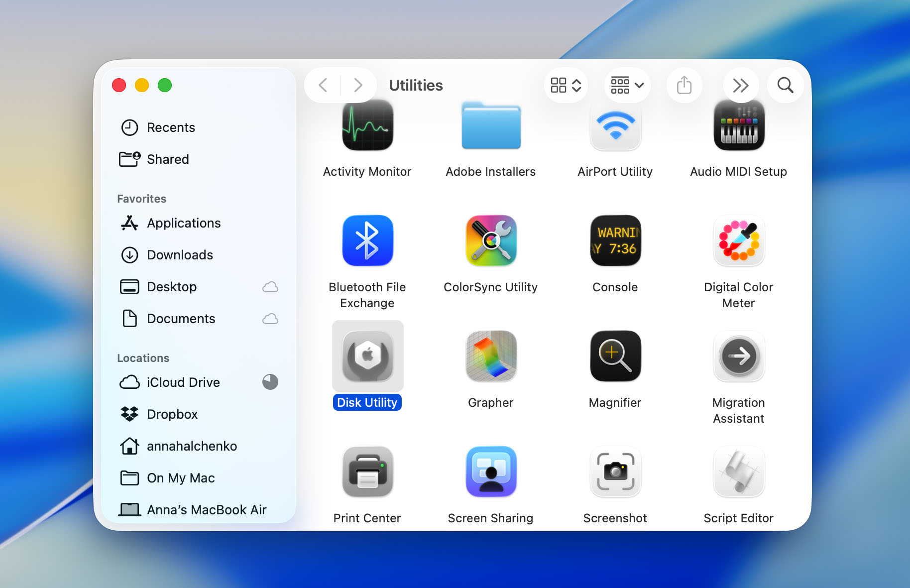Click the cloud status icon beside Desktop
The width and height of the screenshot is (910, 588).
[270, 287]
